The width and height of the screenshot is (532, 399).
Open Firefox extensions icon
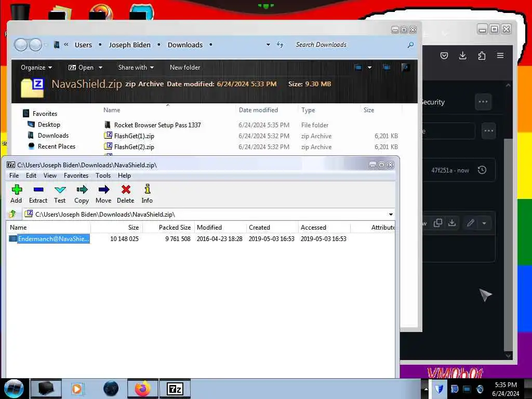pyautogui.click(x=482, y=56)
